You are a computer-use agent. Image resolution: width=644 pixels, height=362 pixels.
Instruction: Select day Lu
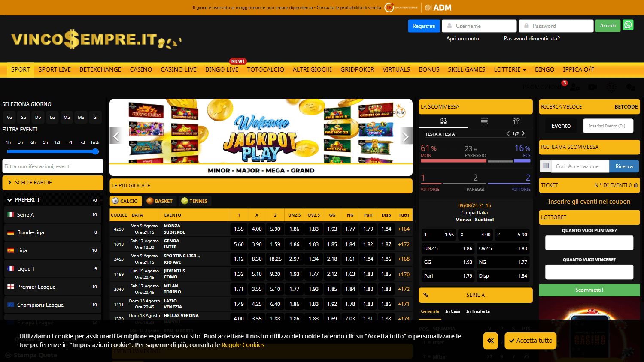(52, 117)
